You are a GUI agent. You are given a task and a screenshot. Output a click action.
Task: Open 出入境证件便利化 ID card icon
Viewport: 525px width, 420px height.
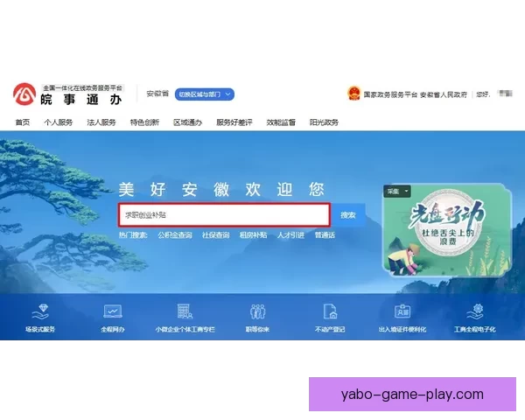point(402,311)
